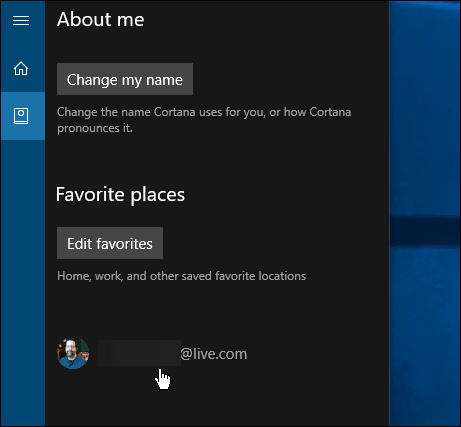461x427 pixels.
Task: Click the Edit favorites button
Action: point(110,243)
